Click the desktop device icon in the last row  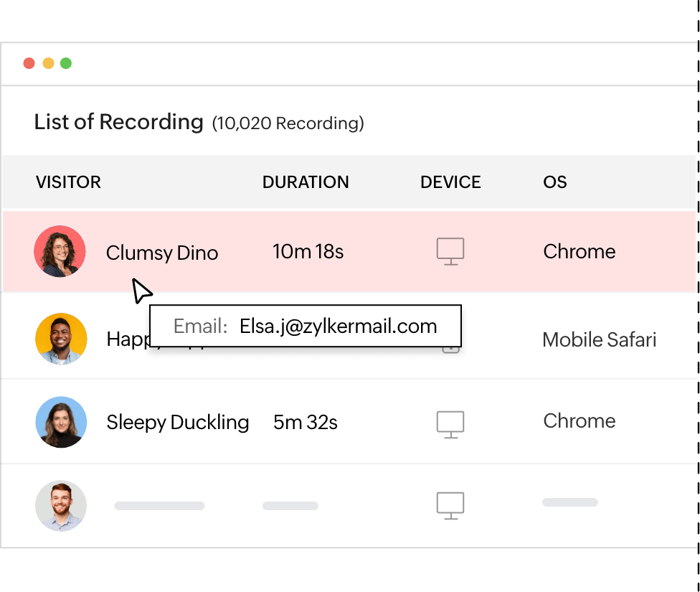(x=450, y=505)
